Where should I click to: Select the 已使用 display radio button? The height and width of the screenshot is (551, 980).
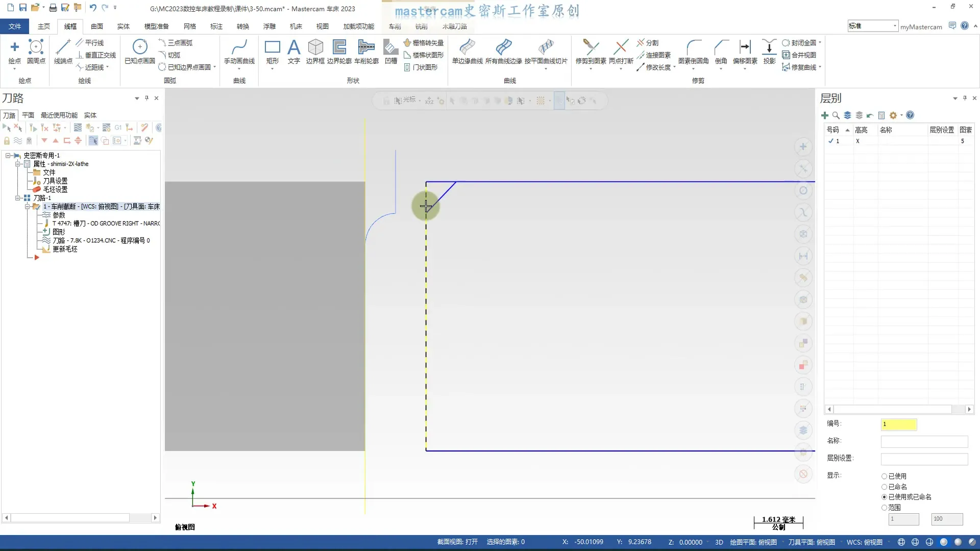point(885,476)
